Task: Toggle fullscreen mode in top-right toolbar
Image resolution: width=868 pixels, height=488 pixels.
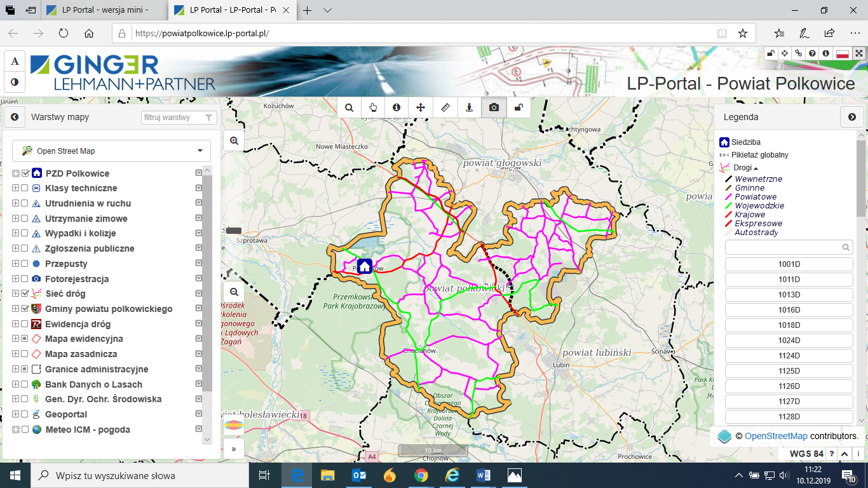Action: [858, 54]
